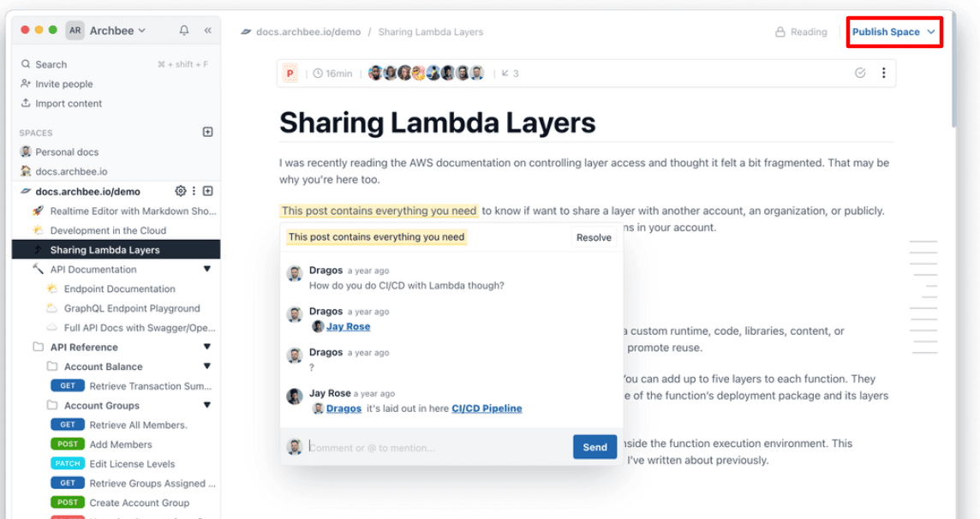Open the Publish Space dropdown
Screen dimensions: 980x519
pos(893,33)
